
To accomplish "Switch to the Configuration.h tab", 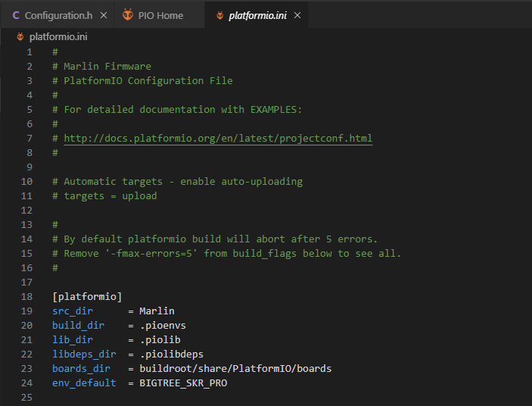I will click(58, 15).
